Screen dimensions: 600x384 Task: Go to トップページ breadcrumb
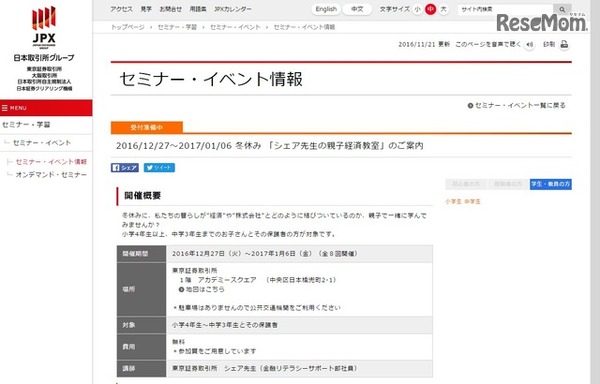[x=127, y=27]
